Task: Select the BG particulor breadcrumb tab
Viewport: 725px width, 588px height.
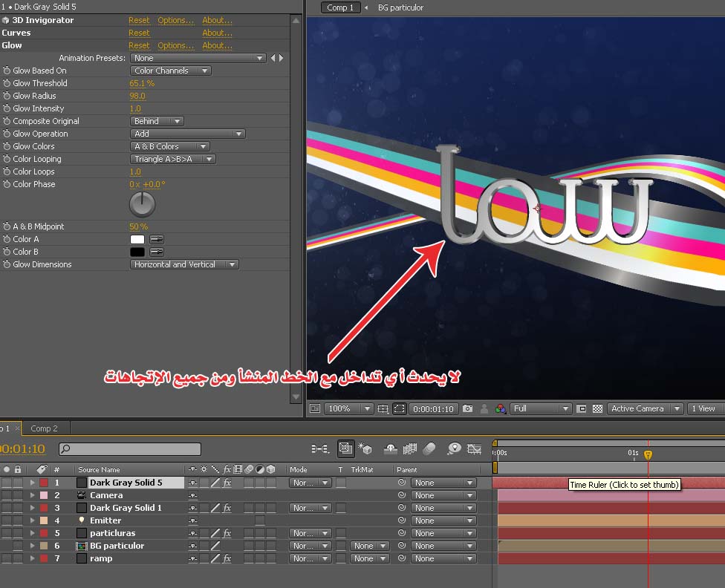Action: 400,7
